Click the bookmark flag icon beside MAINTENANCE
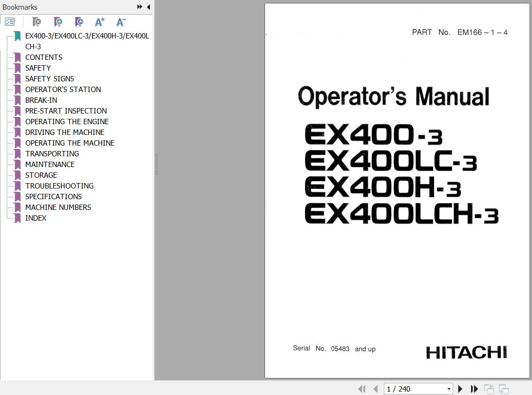The height and width of the screenshot is (395, 532). point(18,165)
